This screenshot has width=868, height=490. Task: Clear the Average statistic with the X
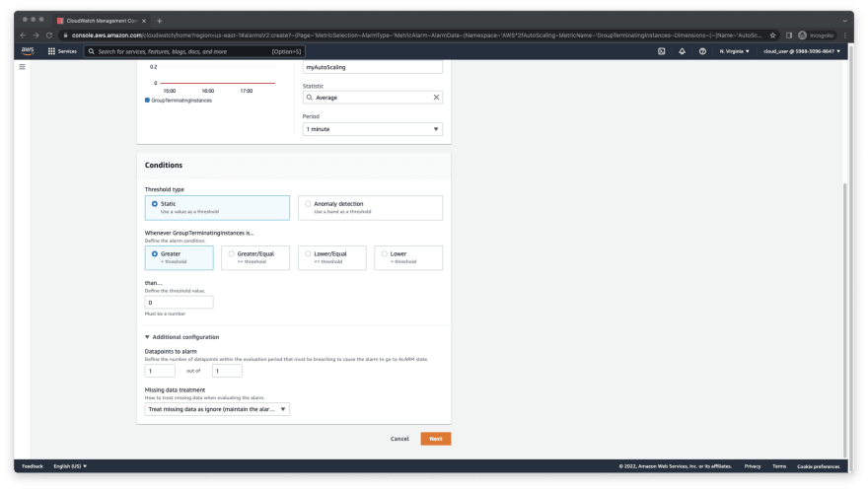(x=436, y=98)
